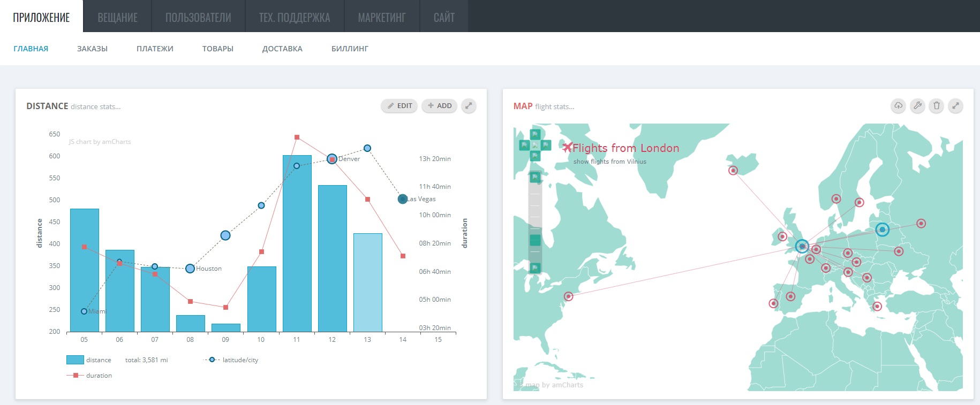Pan the map up with top arrow
Image resolution: width=980 pixels, height=405 pixels.
point(535,134)
